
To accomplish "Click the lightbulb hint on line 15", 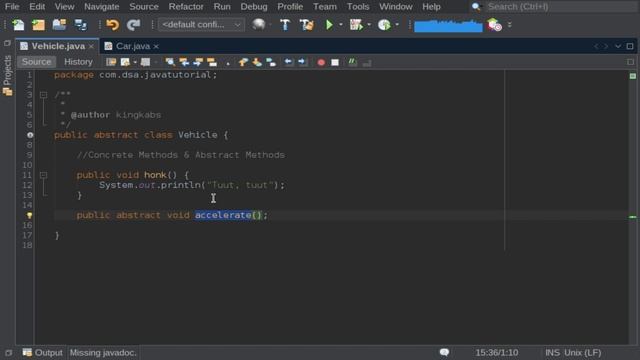I will pyautogui.click(x=29, y=215).
